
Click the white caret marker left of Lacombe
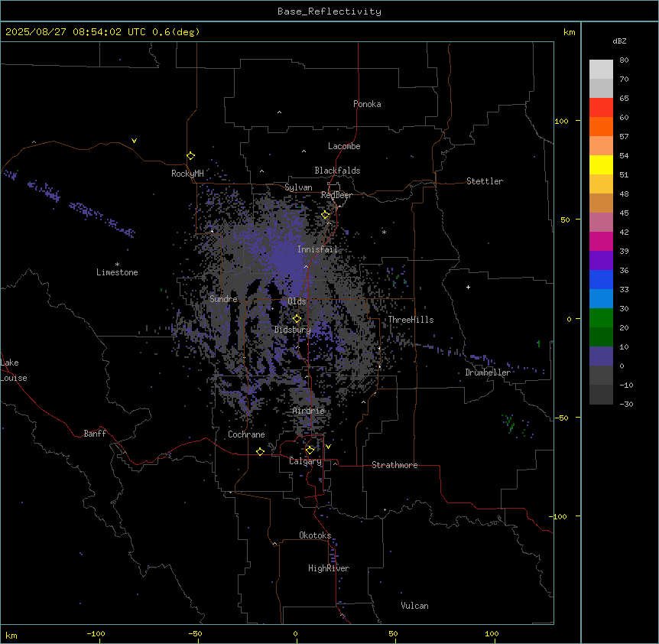tap(304, 151)
